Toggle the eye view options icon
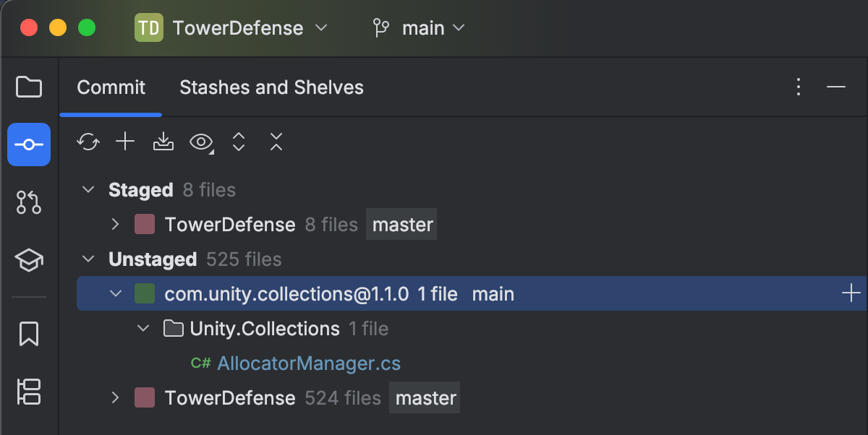The width and height of the screenshot is (868, 435). tap(201, 142)
